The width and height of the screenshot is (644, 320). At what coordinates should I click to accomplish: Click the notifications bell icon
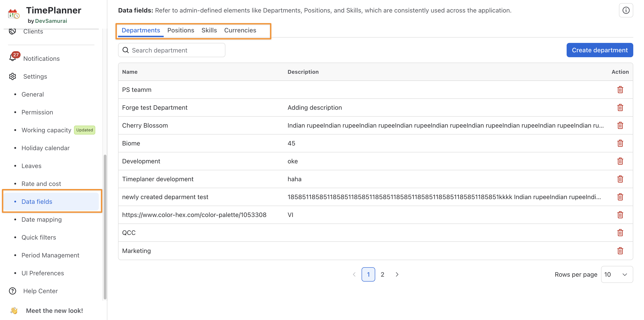[13, 58]
